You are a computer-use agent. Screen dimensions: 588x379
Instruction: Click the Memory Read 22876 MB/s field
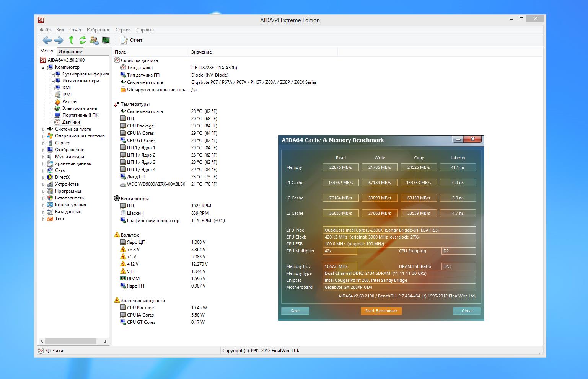pos(340,167)
